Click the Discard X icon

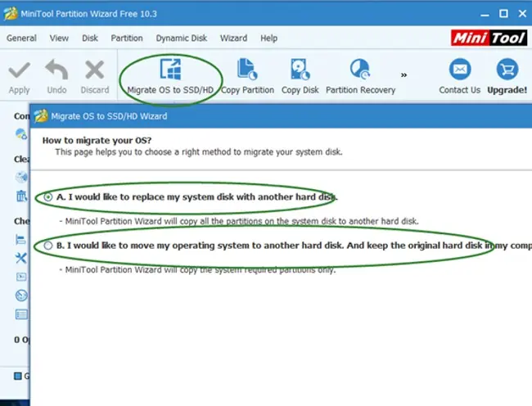coord(95,70)
